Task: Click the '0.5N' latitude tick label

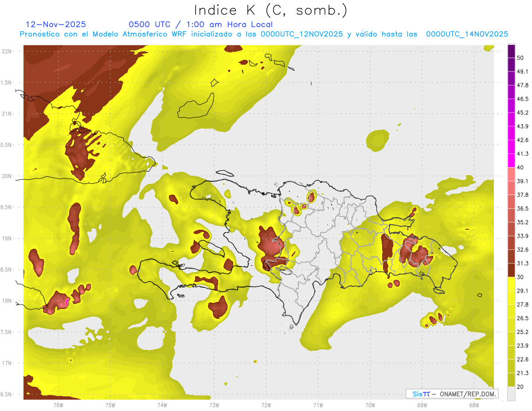Action: coord(7,145)
